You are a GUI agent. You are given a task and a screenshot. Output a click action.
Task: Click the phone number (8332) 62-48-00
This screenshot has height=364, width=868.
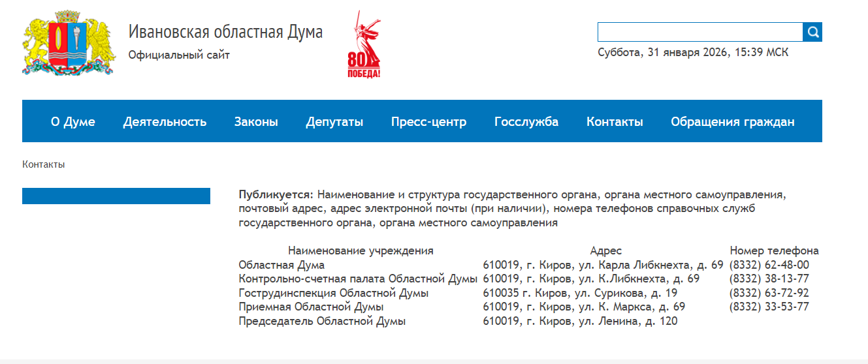coord(769,265)
